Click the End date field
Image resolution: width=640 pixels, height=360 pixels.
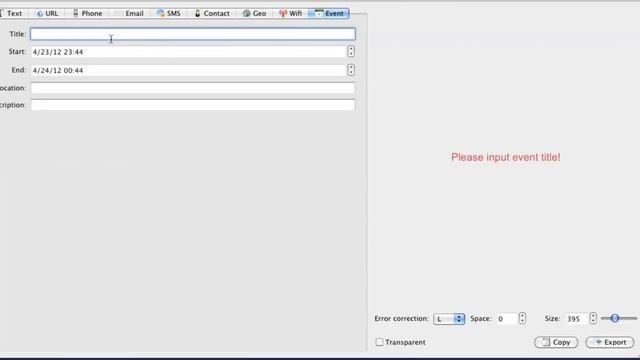(189, 70)
